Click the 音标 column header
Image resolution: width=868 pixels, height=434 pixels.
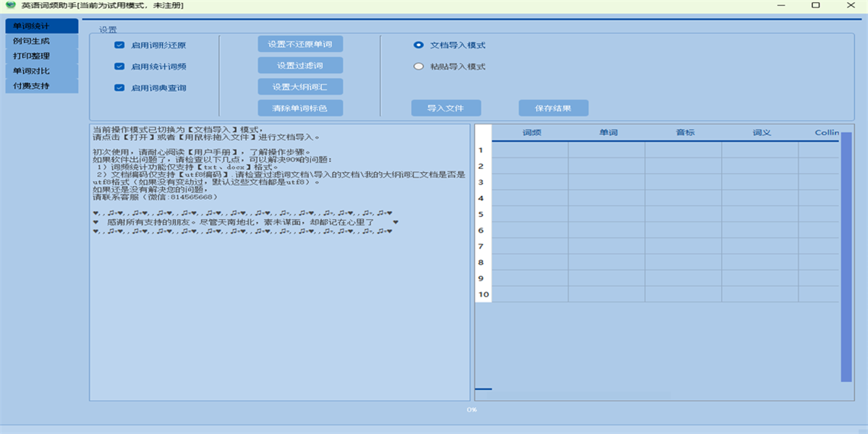point(684,132)
